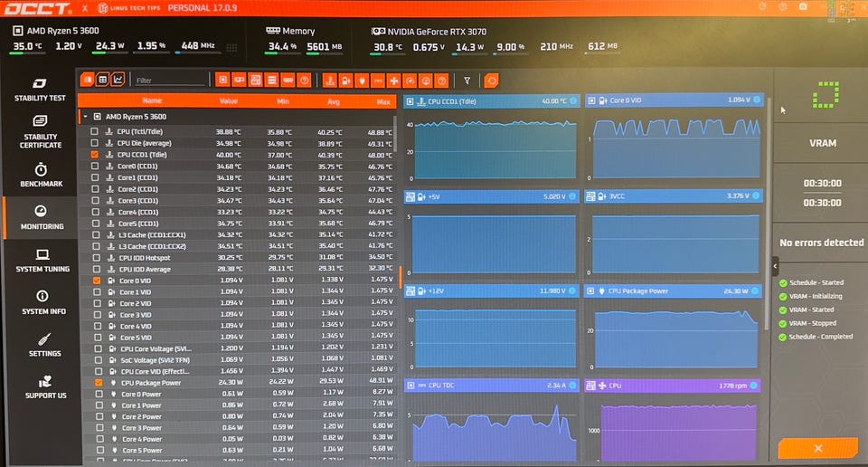Toggle the frequency gauge filter icon

pos(410,81)
